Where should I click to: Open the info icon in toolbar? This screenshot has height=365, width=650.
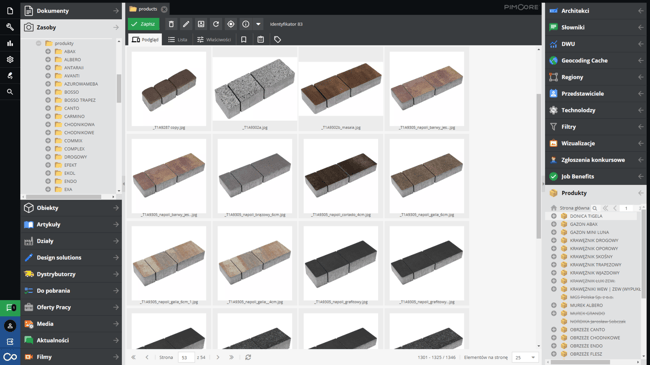246,24
